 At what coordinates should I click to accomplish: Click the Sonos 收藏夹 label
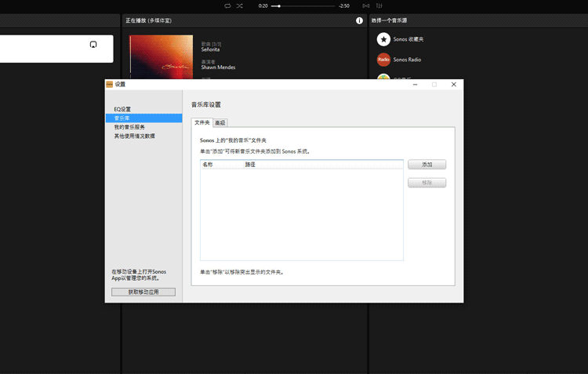pos(408,39)
